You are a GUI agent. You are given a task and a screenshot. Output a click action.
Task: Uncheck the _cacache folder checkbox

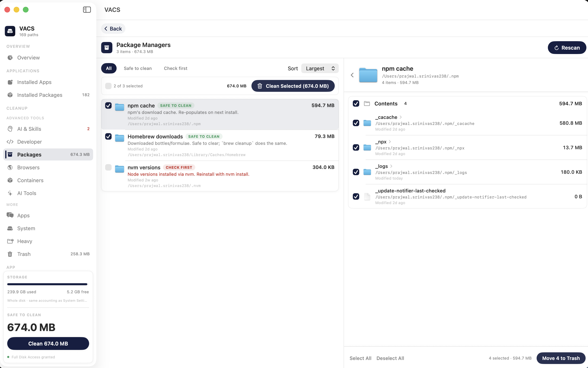(356, 123)
